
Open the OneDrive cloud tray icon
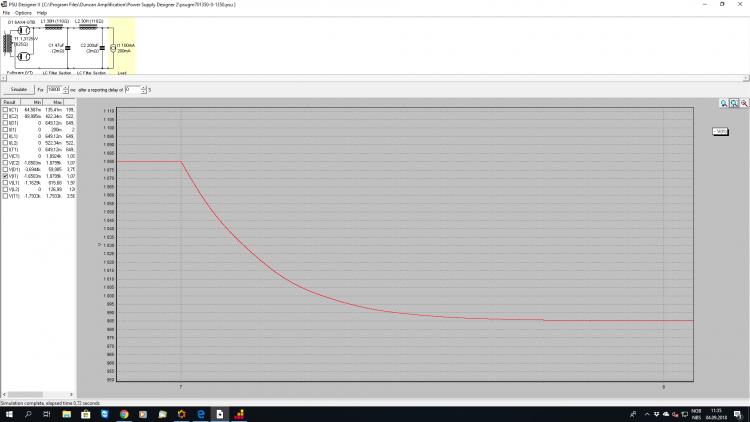pos(666,414)
